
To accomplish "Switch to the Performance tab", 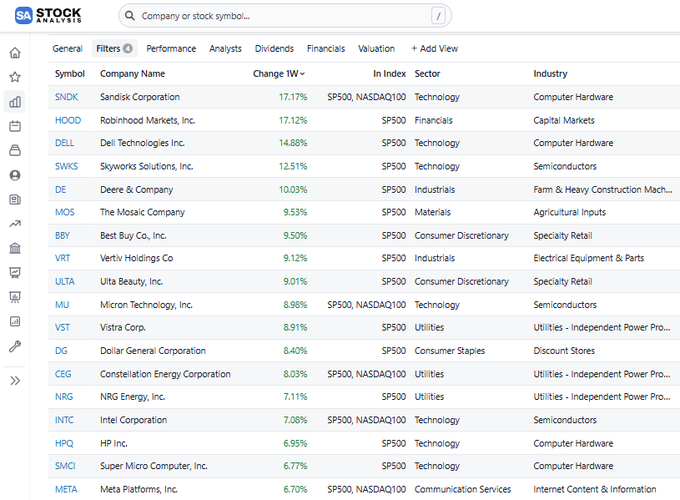I will coord(171,49).
